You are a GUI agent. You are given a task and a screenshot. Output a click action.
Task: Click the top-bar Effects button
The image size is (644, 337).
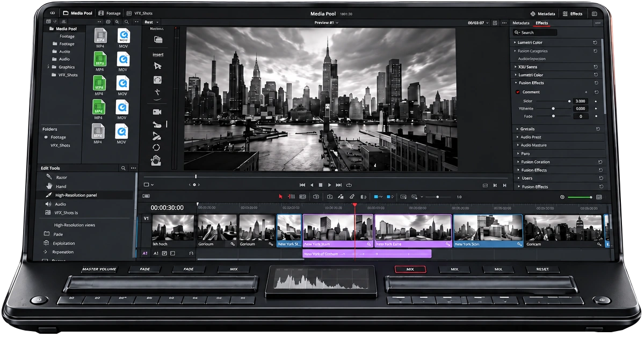[x=573, y=13]
